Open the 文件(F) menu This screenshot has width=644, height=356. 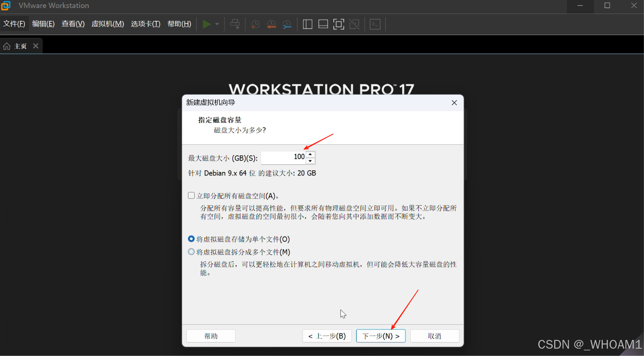coord(14,24)
